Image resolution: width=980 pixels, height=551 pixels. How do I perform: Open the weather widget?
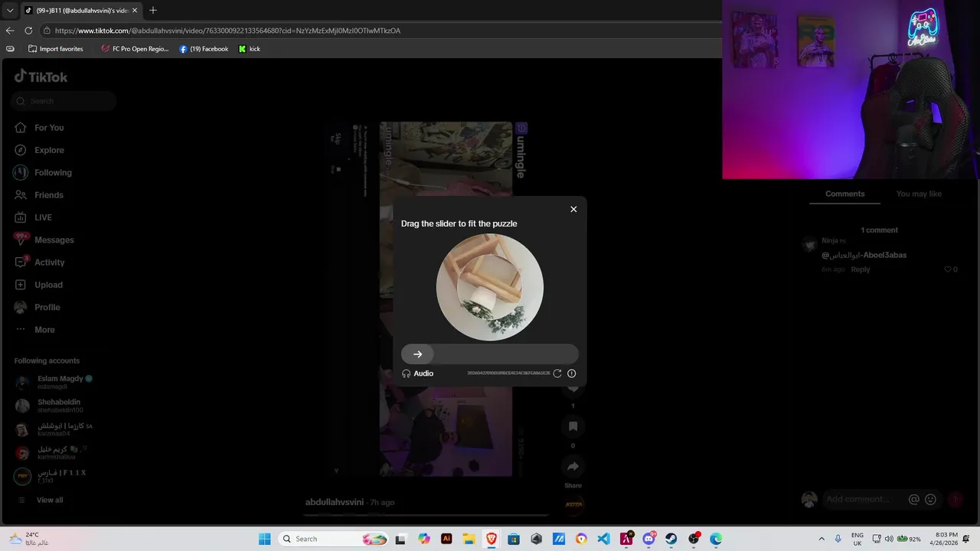coord(29,539)
